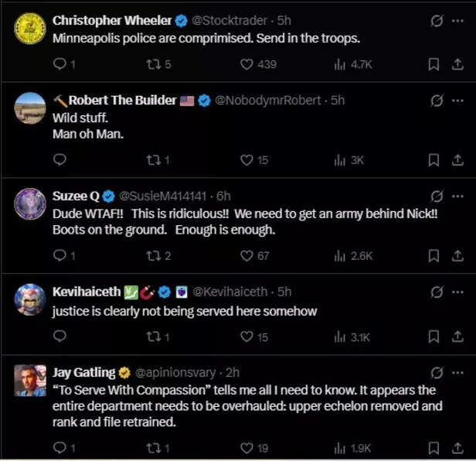Click Suzee Q's profile avatar
The width and height of the screenshot is (476, 461).
point(30,204)
